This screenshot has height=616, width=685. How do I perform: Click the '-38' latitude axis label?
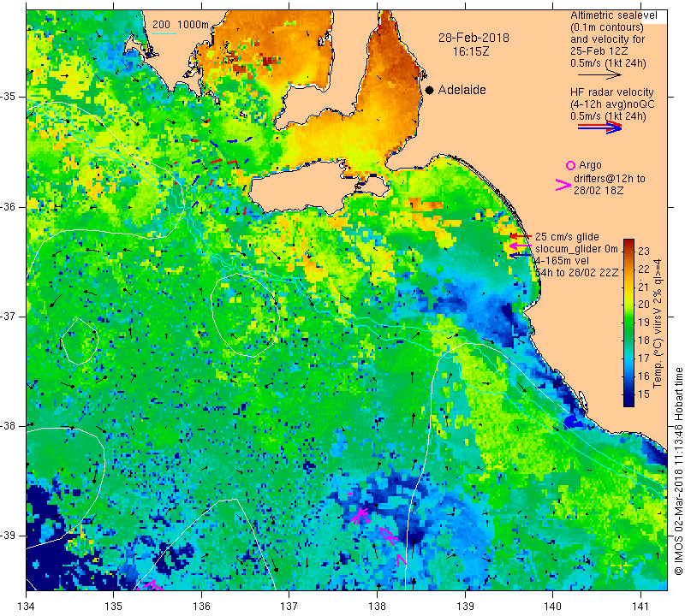[x=9, y=425]
